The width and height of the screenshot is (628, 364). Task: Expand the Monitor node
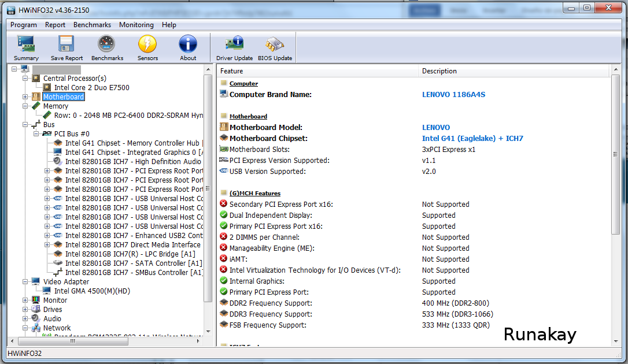pos(25,300)
